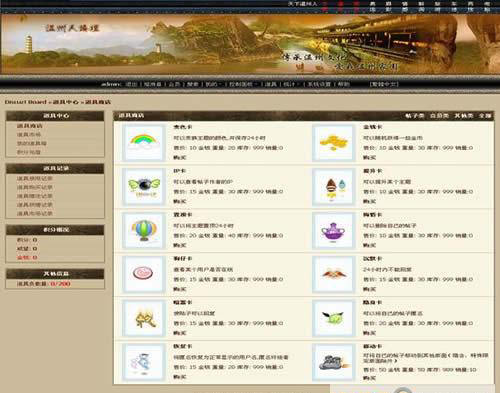Image resolution: width=500 pixels, height=393 pixels.
Task: Buy the purple urn card via 购买
Action: click(x=369, y=245)
